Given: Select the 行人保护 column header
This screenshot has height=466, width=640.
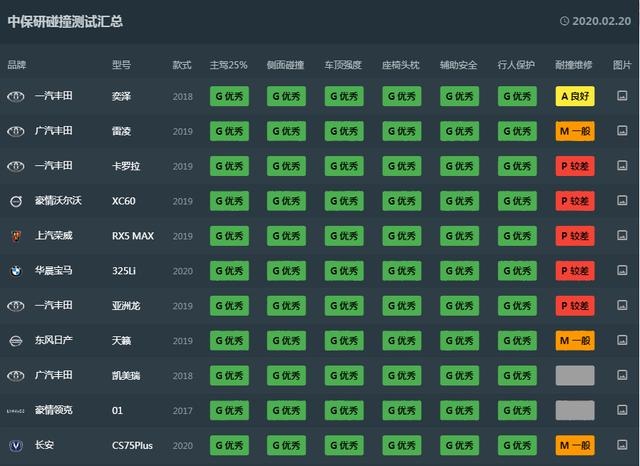Looking at the screenshot, I should click(x=516, y=65).
